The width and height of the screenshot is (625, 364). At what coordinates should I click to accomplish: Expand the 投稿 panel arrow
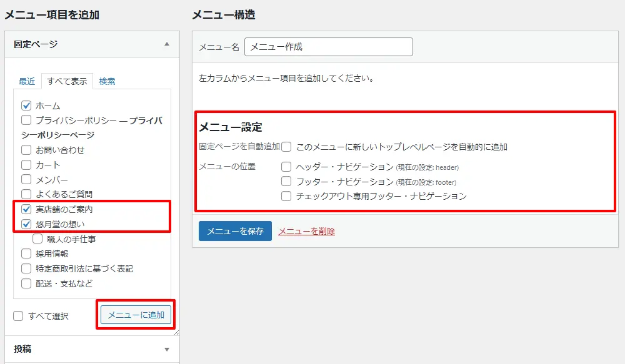[x=166, y=349]
